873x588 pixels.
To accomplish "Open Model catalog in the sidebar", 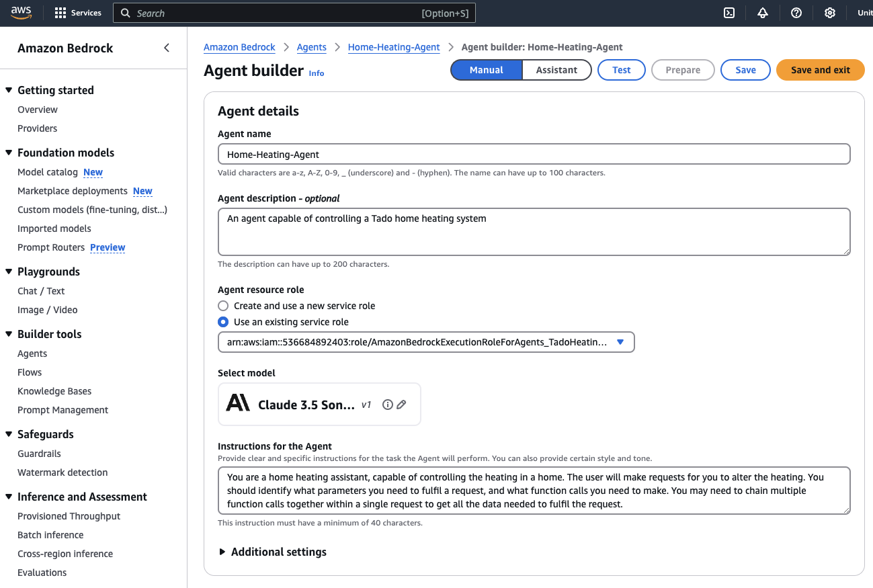I will [48, 172].
